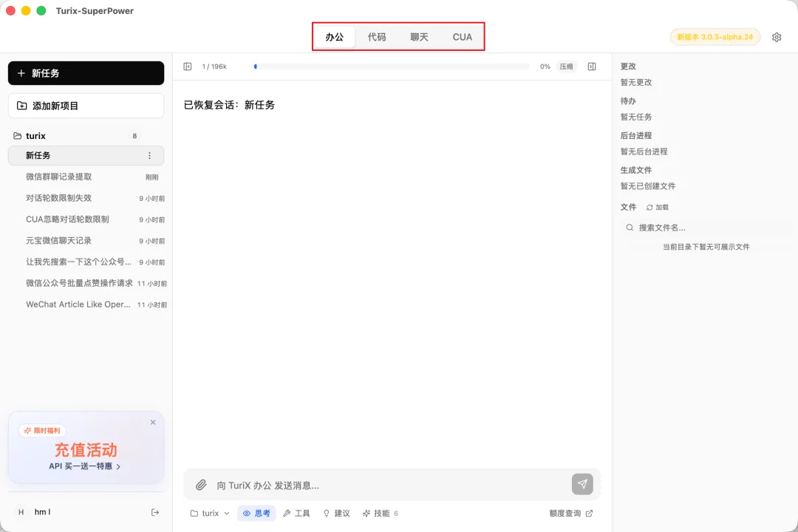The height and width of the screenshot is (532, 798).
Task: Open the settings gear icon
Action: click(777, 36)
